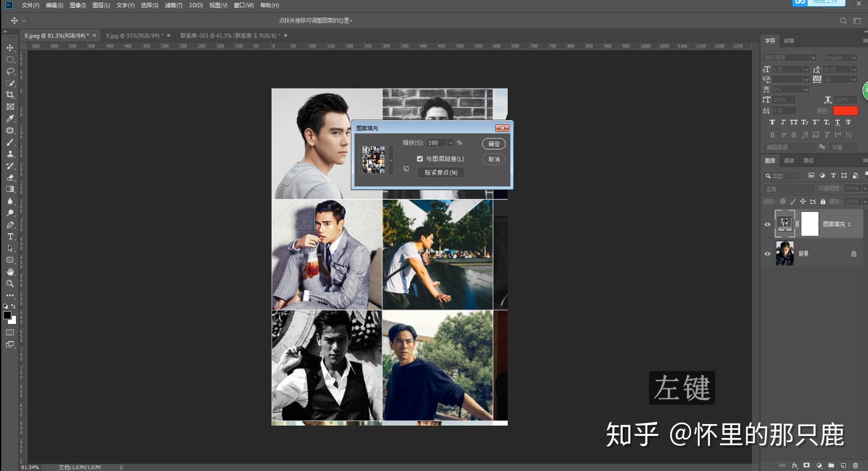Select the Clone Stamp tool

pos(10,154)
